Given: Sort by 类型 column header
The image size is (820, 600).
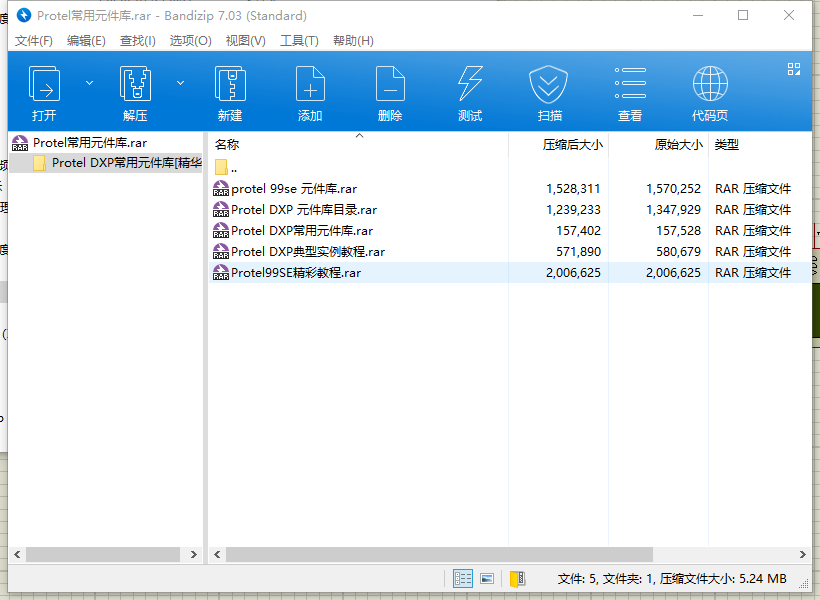Looking at the screenshot, I should point(760,144).
